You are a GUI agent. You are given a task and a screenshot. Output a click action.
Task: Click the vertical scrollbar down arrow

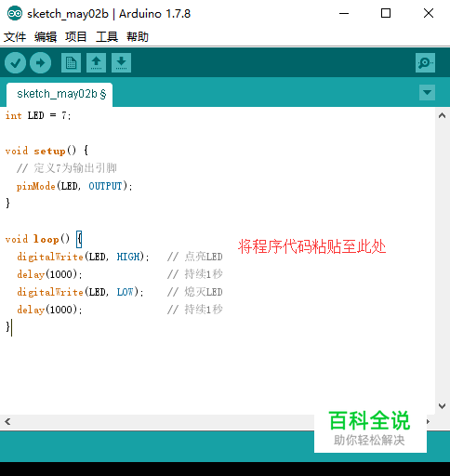[443, 405]
